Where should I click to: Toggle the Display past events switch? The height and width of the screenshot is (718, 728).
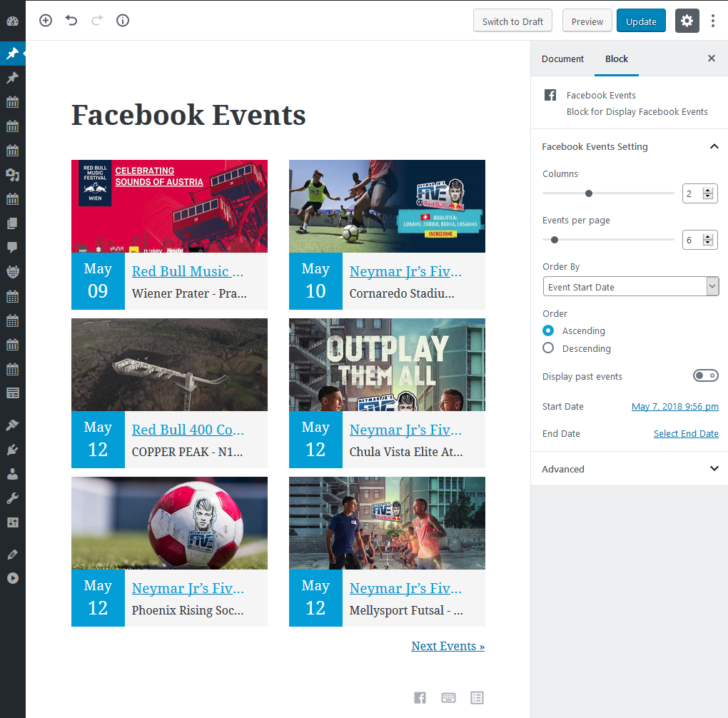point(706,375)
